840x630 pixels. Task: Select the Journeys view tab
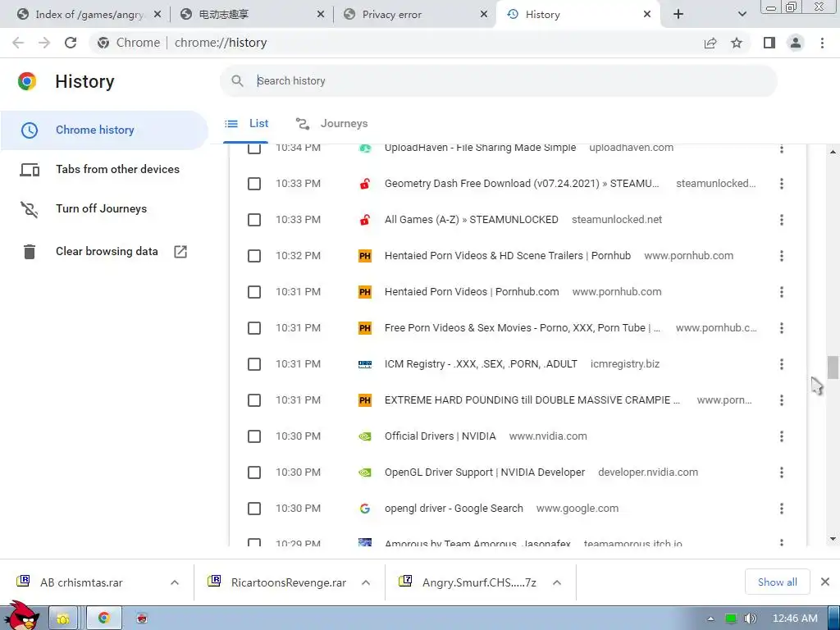332,124
